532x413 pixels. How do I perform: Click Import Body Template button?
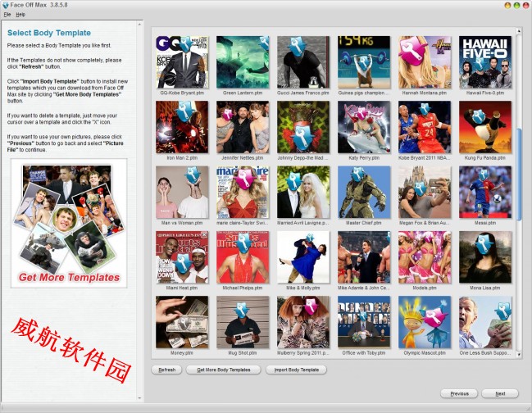pyautogui.click(x=296, y=370)
